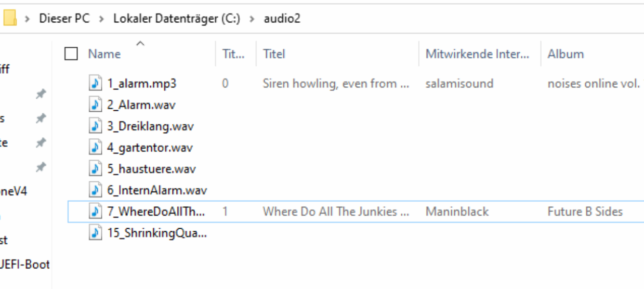The height and width of the screenshot is (289, 644).
Task: Expand chevron after Lokaler Datenträger (C:)
Action: [252, 19]
